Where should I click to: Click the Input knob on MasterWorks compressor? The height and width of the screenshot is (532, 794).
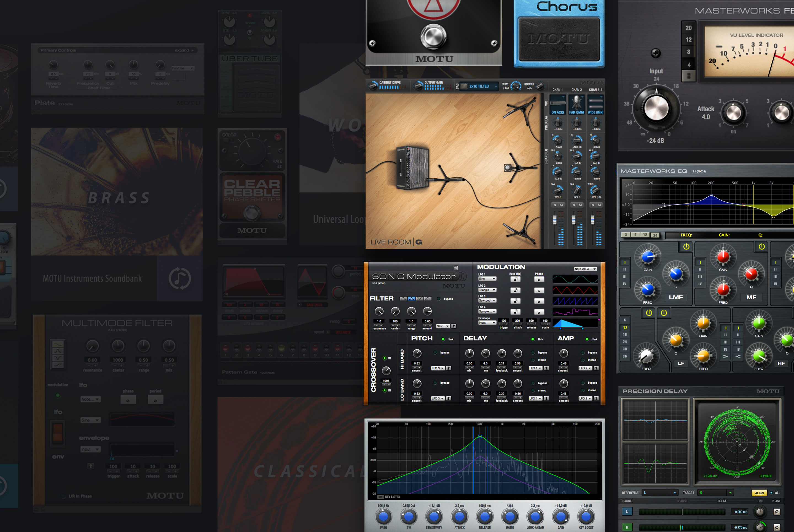(656, 108)
